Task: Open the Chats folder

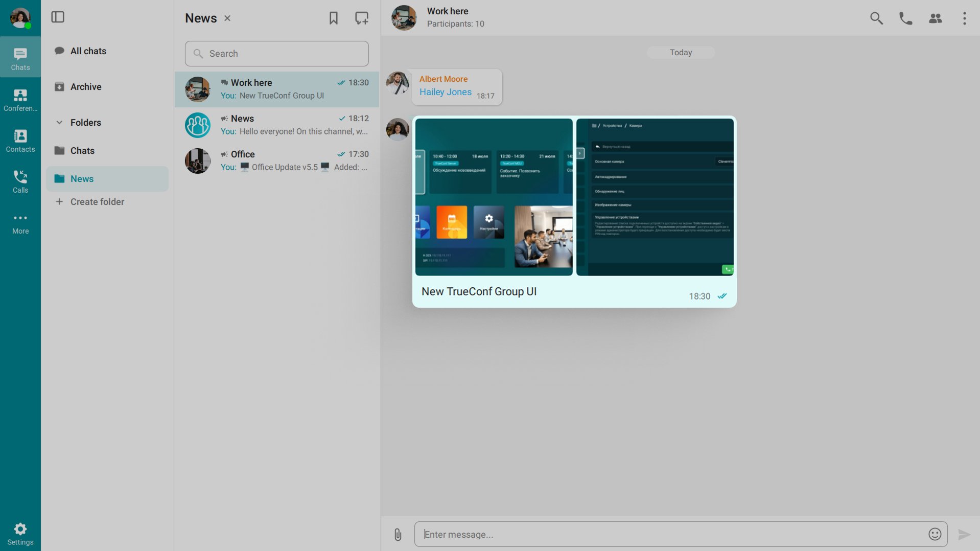Action: pyautogui.click(x=107, y=151)
